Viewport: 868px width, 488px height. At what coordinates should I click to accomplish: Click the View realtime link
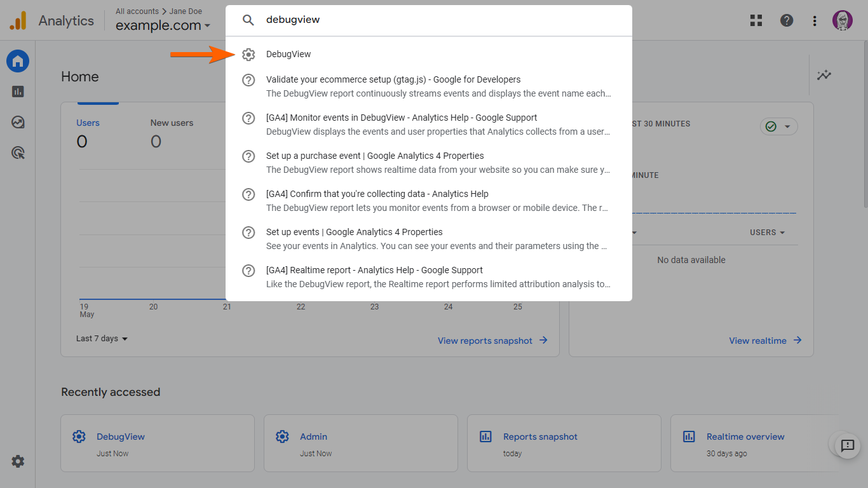(765, 341)
